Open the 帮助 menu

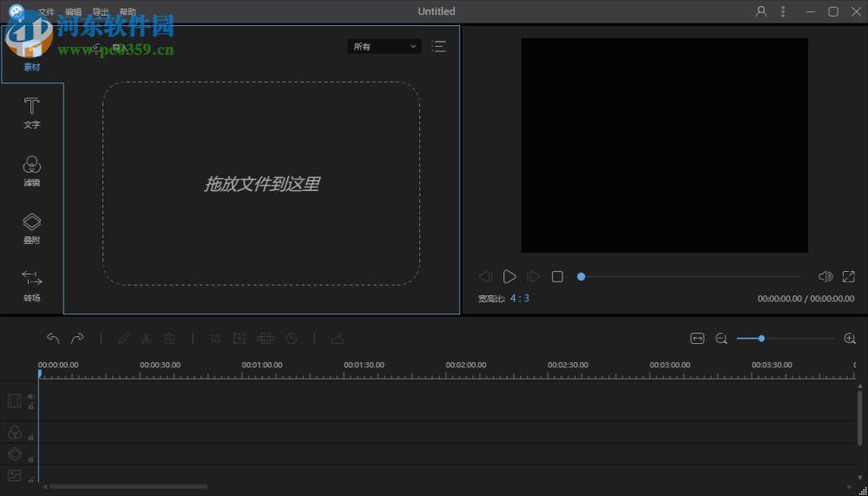[128, 12]
